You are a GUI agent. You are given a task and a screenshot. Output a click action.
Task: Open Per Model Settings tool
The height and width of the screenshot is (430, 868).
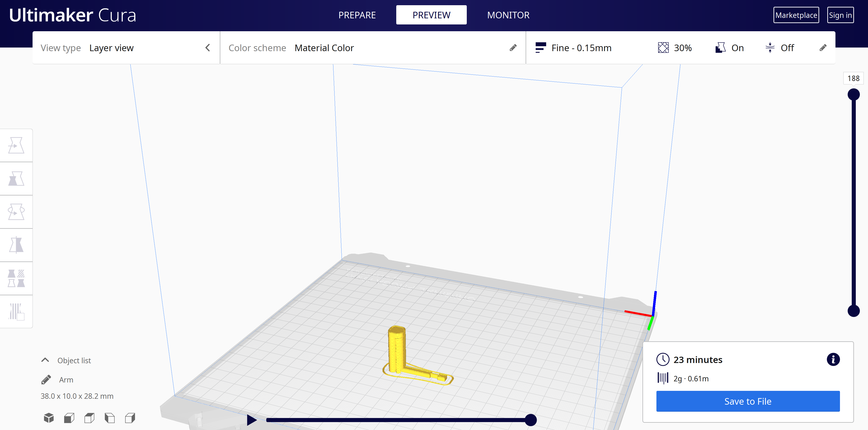click(16, 278)
